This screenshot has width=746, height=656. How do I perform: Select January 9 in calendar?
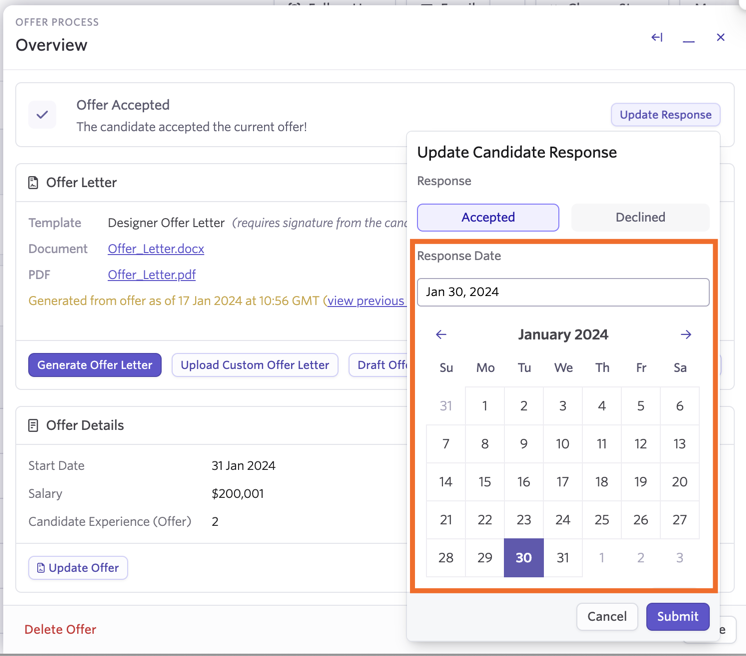[x=524, y=444]
